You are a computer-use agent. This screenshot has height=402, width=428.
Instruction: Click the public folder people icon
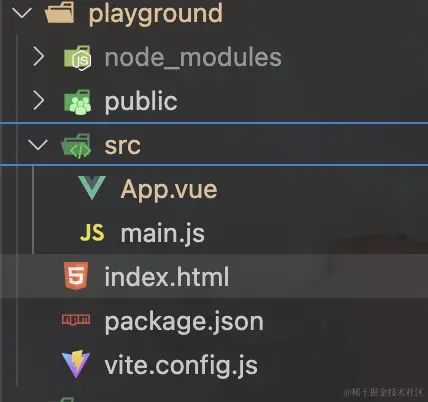(77, 102)
